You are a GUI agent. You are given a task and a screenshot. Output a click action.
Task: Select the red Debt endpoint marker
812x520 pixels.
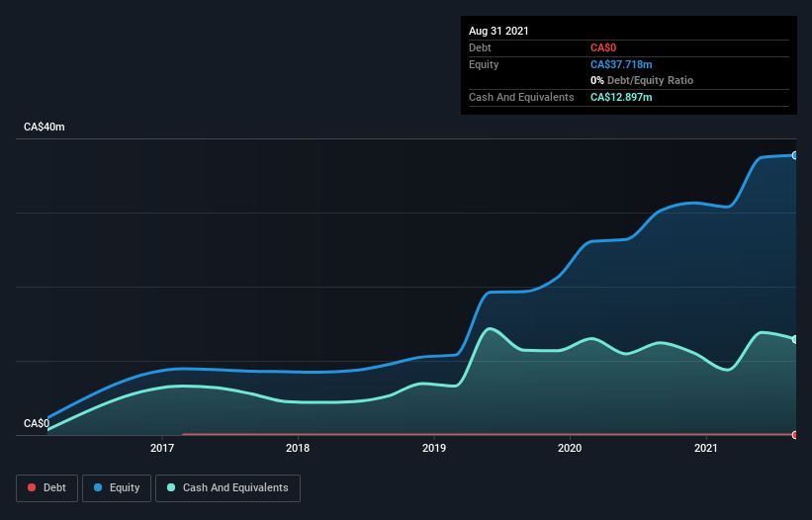795,435
